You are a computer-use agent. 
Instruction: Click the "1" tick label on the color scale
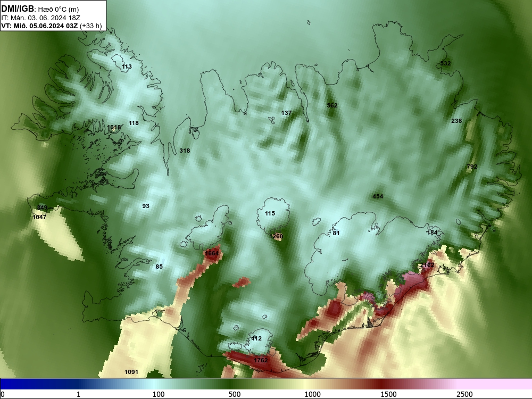[78, 394]
